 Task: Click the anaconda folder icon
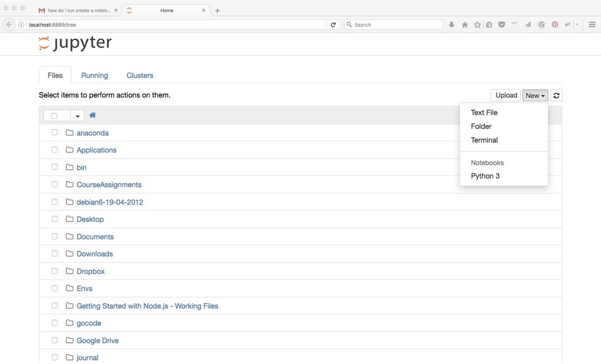pos(69,132)
